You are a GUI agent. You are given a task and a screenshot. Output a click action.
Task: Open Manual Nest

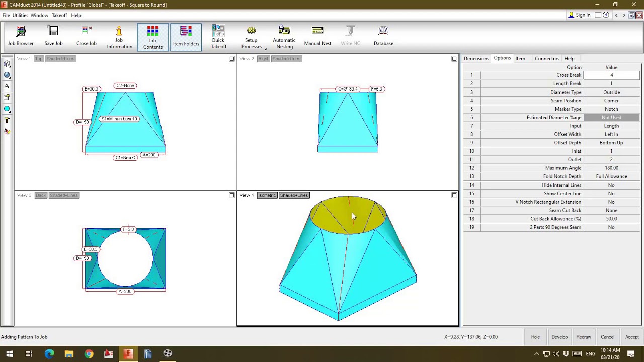(x=317, y=37)
